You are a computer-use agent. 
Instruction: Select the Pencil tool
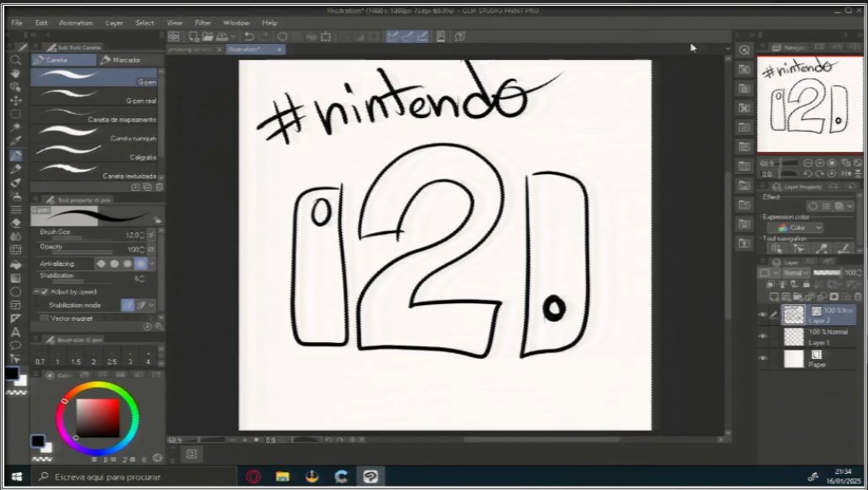(x=15, y=169)
